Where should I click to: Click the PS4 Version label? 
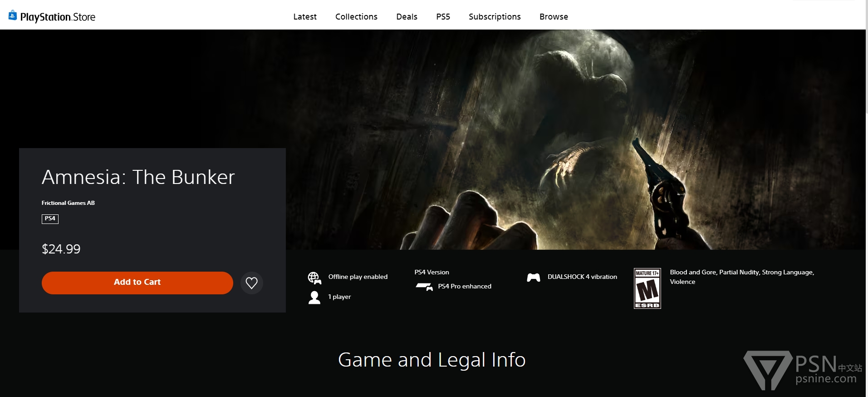click(432, 272)
